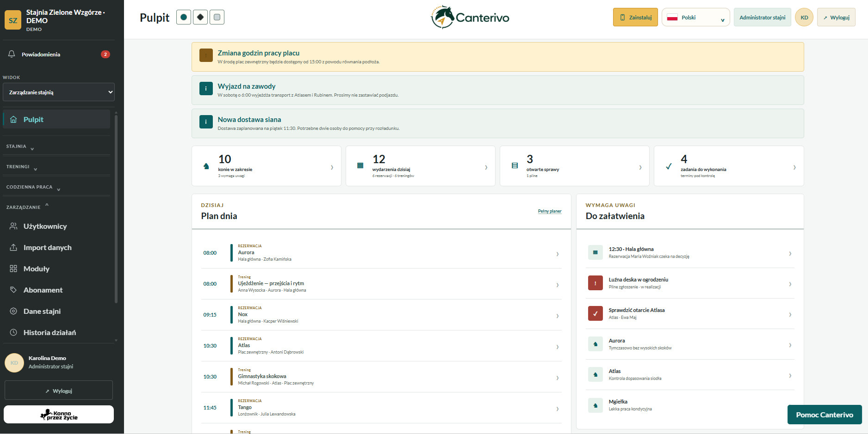Click the otwarte sprawy list icon

[x=515, y=165]
